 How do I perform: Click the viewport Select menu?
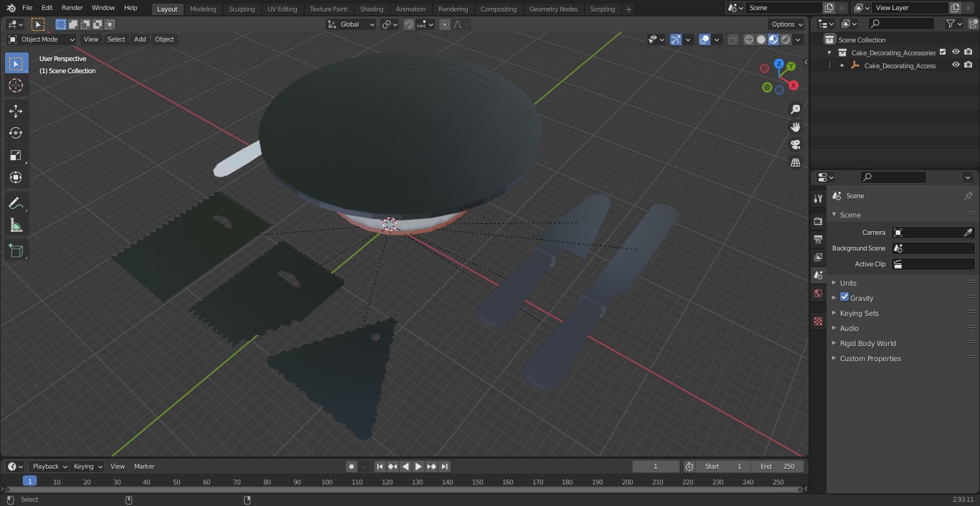(x=116, y=39)
